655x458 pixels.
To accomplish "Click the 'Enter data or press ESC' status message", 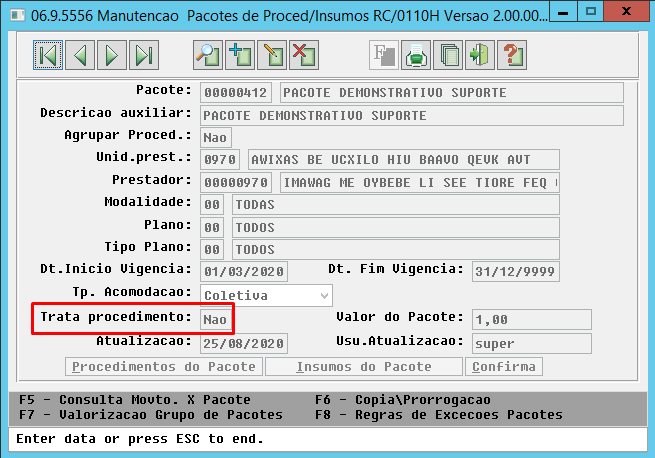I will coord(140,439).
